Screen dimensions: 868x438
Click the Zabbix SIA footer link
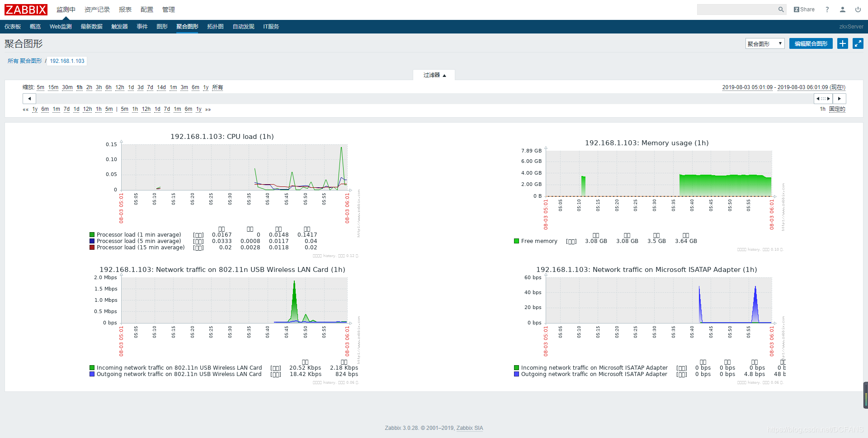point(470,428)
